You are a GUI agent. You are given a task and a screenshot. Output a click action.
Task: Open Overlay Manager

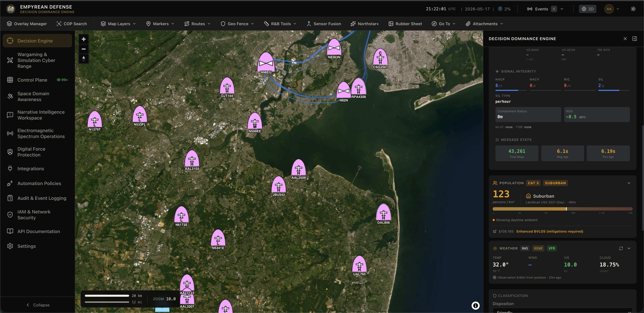(27, 24)
